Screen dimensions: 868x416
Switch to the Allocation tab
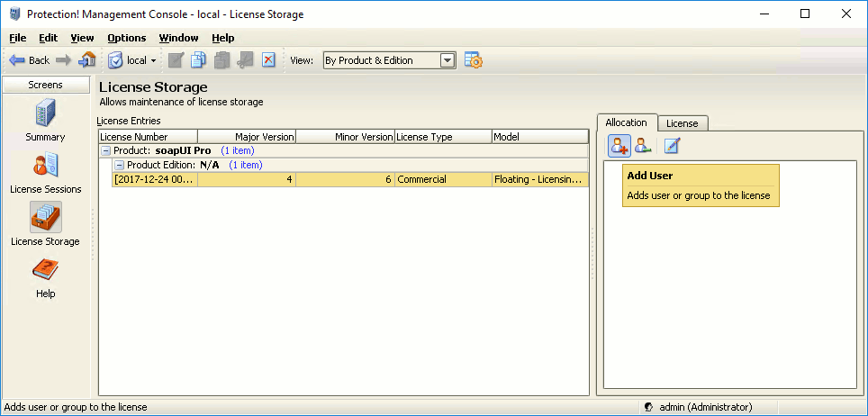[626, 122]
